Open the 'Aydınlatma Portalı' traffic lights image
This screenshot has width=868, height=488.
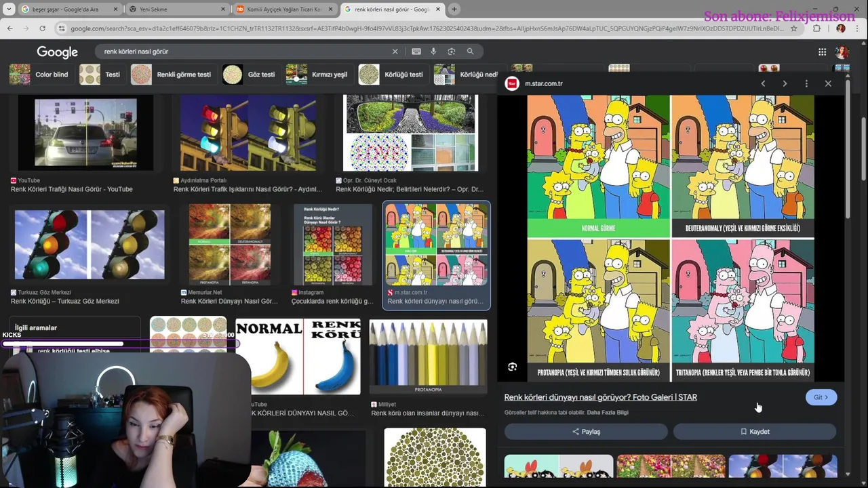(x=248, y=133)
